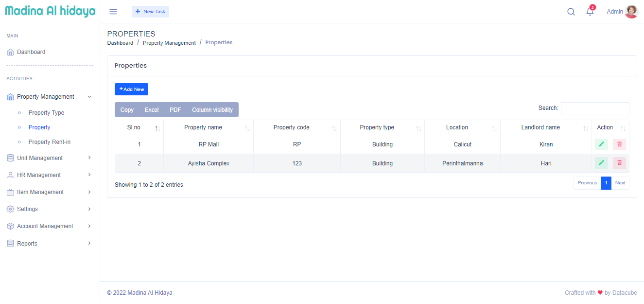Export the table using the Excel button

[151, 110]
